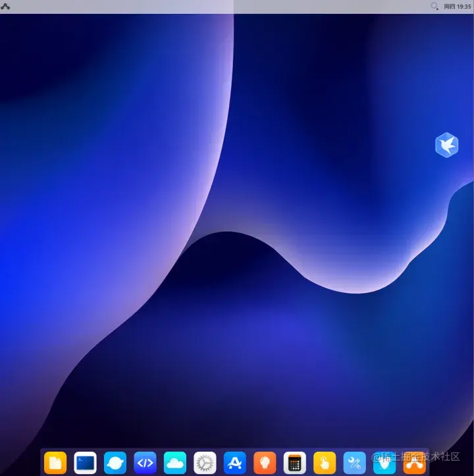Launch the wrench and pencil tools app
Image resolution: width=474 pixels, height=476 pixels.
coord(354,463)
